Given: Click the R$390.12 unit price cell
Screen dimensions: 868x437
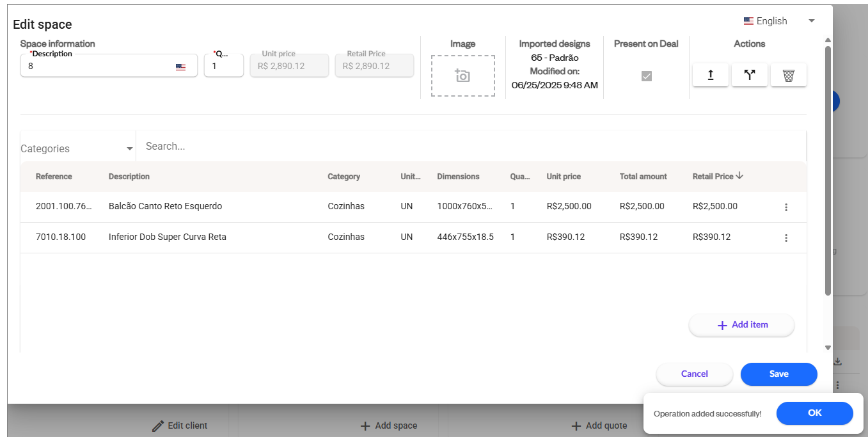Looking at the screenshot, I should tap(566, 237).
